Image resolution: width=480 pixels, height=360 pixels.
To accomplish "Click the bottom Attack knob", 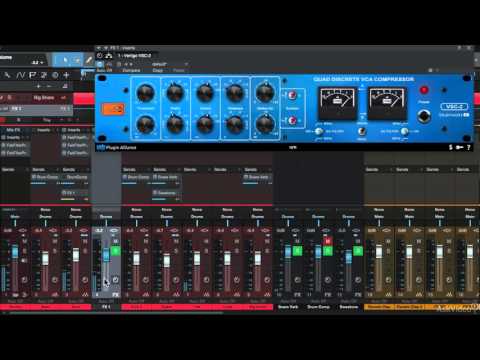I will pyautogui.click(x=205, y=124).
